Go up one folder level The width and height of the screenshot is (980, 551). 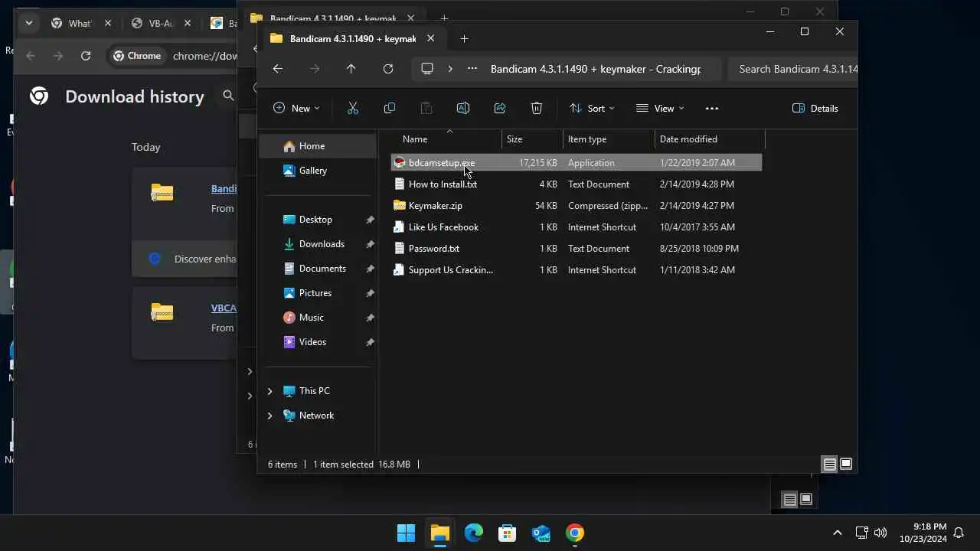tap(351, 69)
